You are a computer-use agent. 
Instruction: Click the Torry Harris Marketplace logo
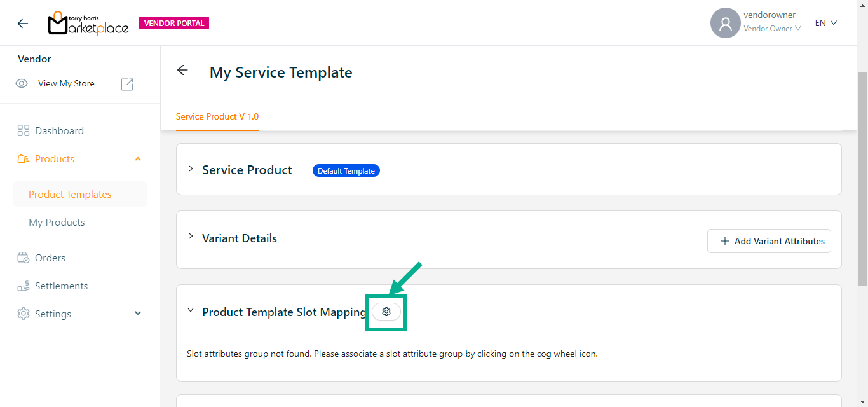pos(89,24)
